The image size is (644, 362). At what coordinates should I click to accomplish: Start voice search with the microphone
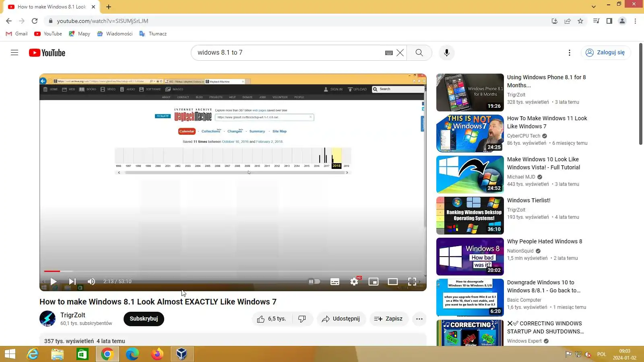point(446,53)
